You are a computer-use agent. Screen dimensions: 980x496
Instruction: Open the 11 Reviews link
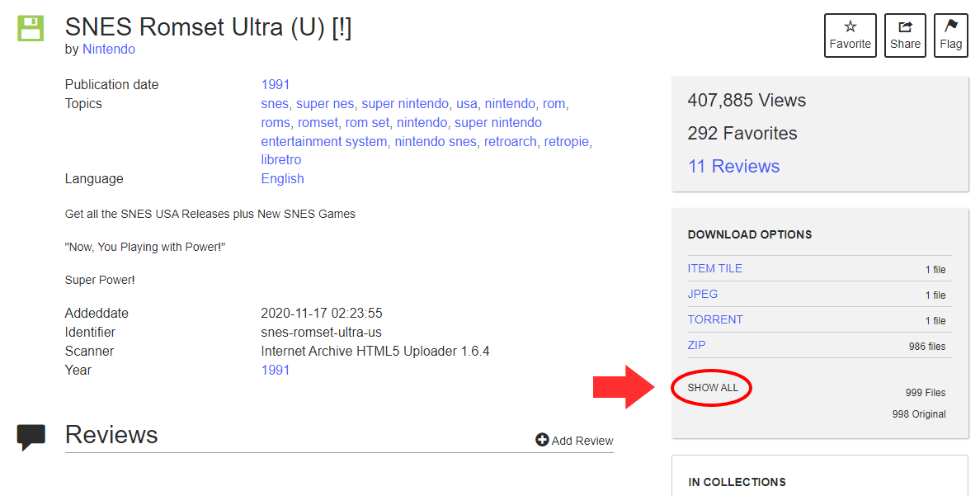[x=733, y=167]
